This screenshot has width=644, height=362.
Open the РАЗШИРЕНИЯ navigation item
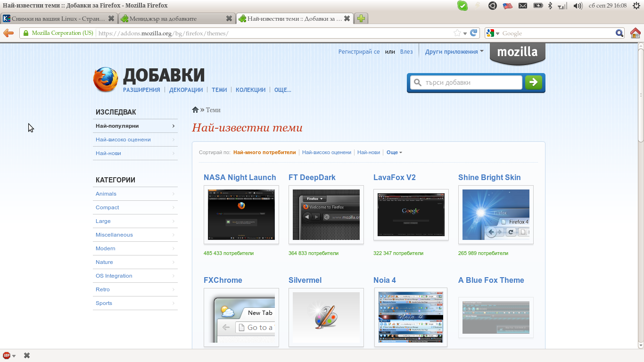(141, 90)
